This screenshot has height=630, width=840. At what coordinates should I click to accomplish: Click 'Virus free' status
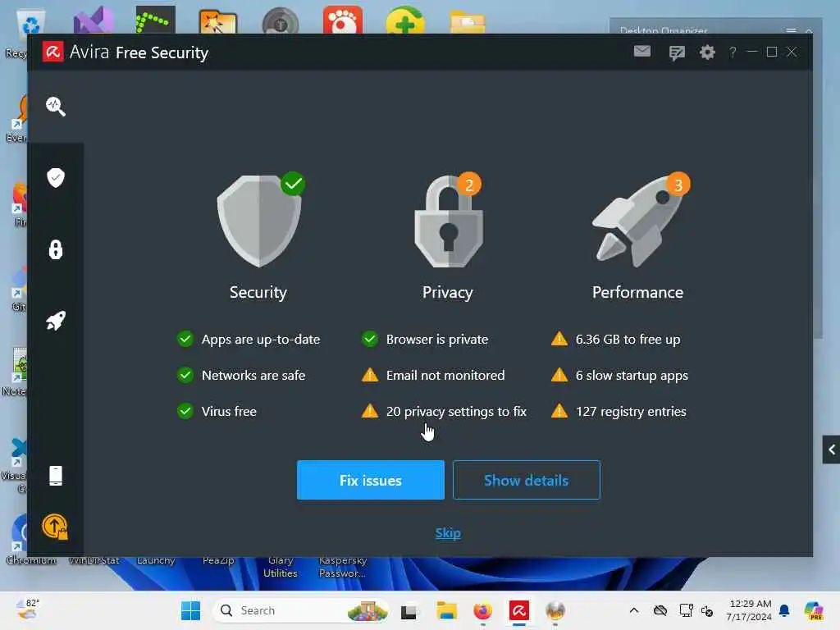pos(217,412)
